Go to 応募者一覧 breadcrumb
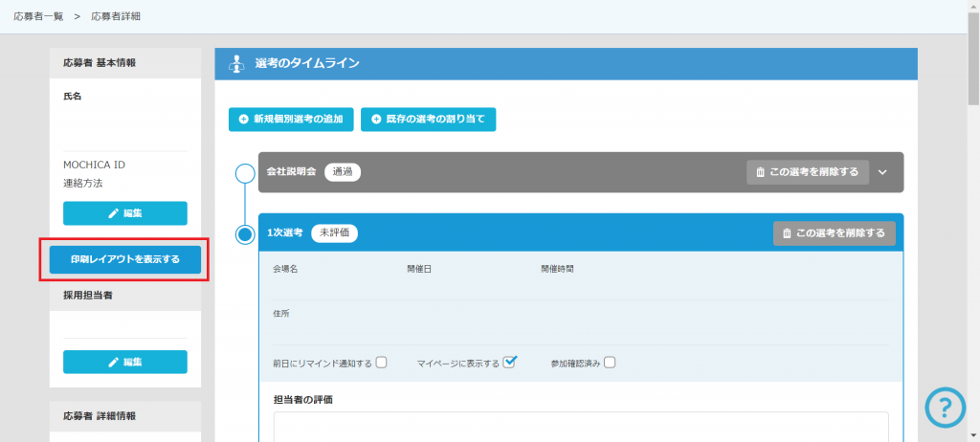980x442 pixels. [37, 16]
